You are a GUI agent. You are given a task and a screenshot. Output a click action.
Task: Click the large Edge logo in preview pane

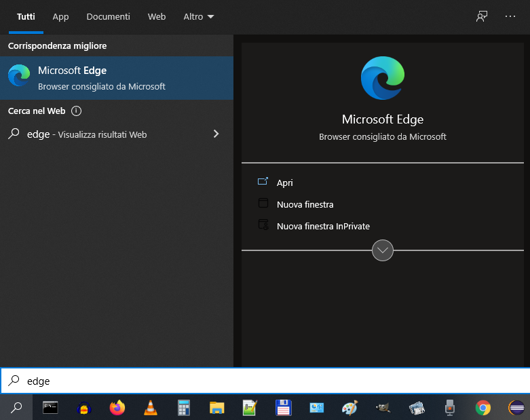point(383,78)
